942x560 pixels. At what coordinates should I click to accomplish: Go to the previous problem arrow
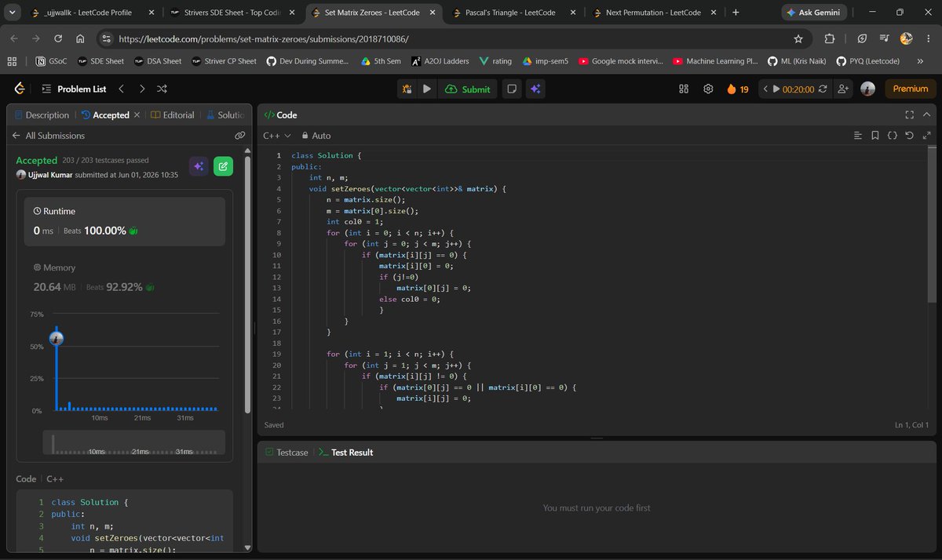[122, 89]
